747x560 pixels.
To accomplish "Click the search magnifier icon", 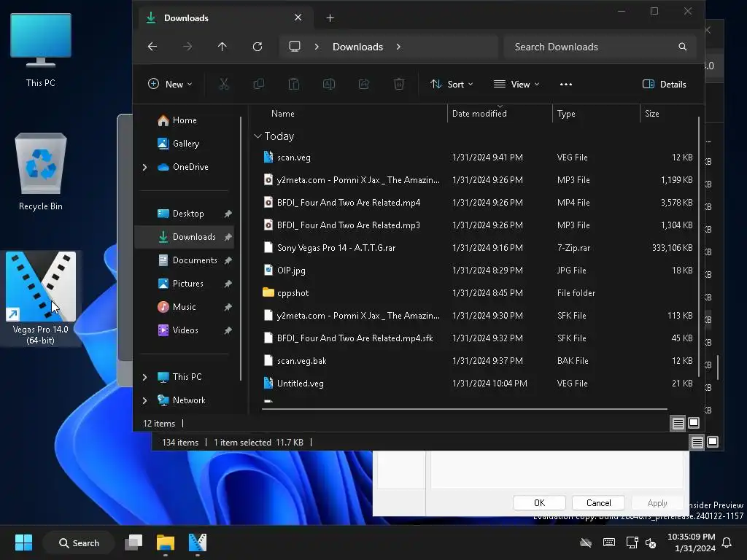I will click(683, 47).
